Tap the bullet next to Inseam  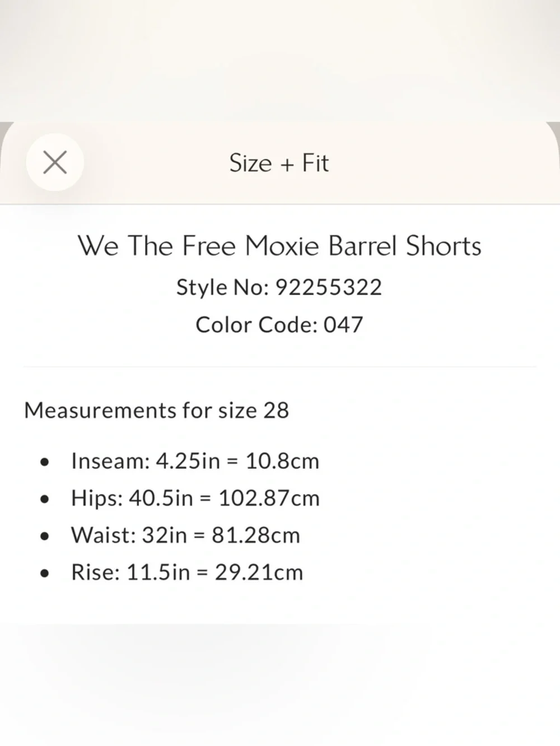click(44, 461)
